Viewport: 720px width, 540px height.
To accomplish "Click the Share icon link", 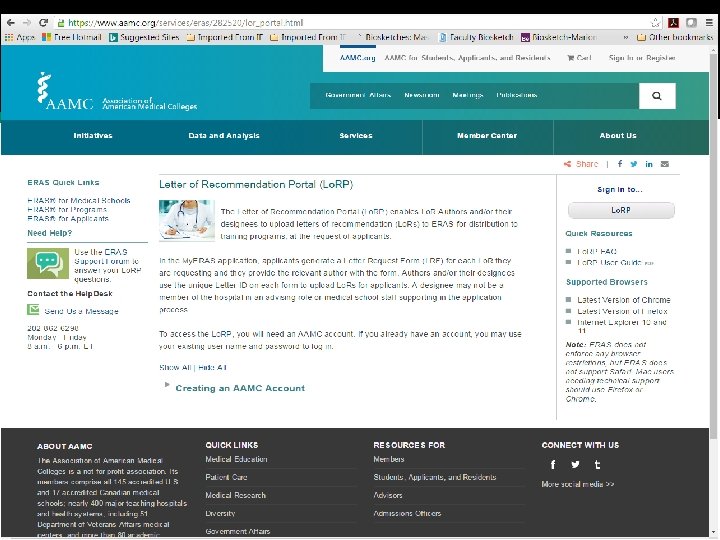I will click(x=581, y=164).
